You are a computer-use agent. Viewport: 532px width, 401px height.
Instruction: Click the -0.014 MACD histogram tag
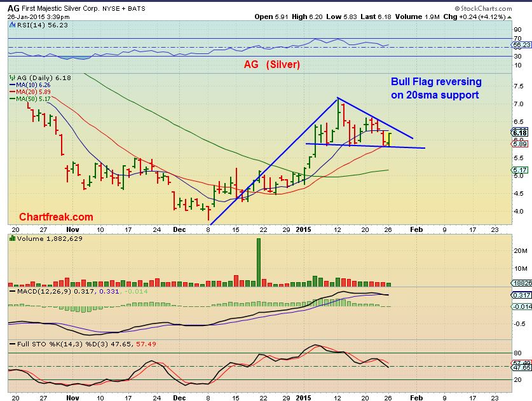pyautogui.click(x=521, y=306)
